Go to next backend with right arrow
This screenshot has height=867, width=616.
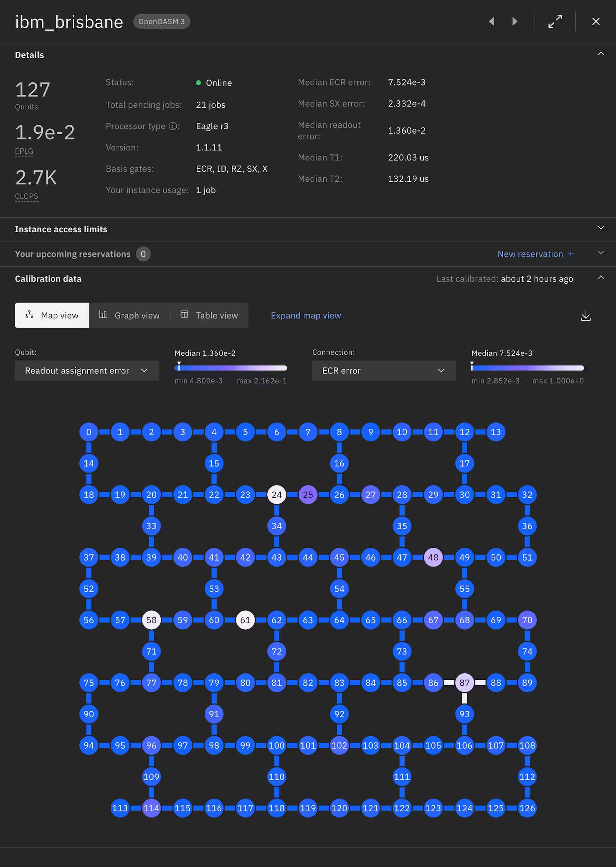(515, 21)
